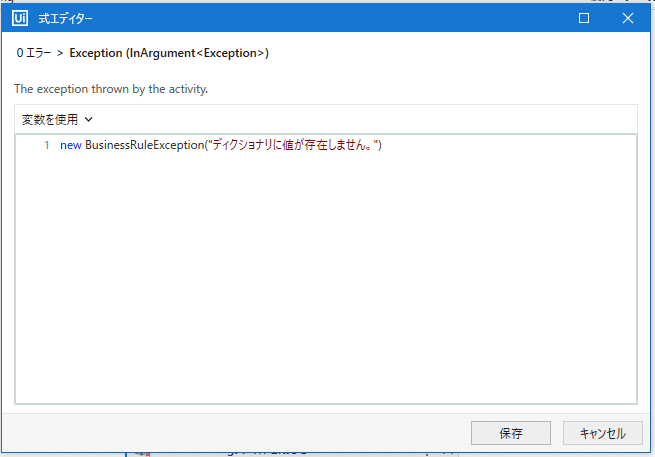Cancel editing with キャンセル button

pyautogui.click(x=602, y=433)
